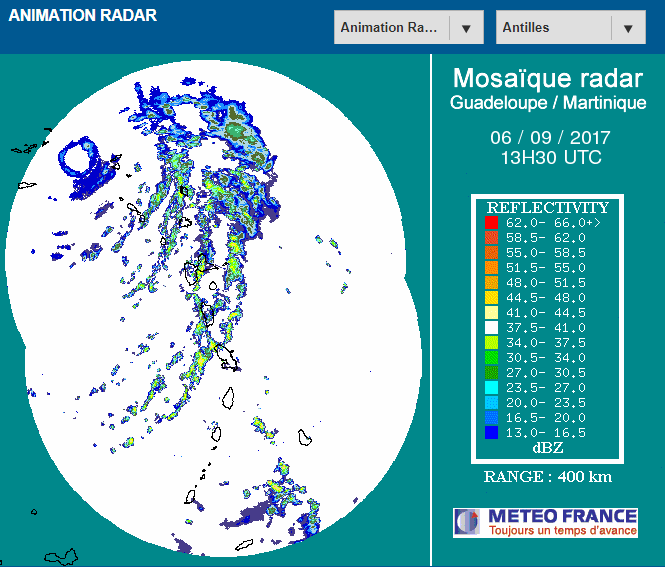Click the dBZ unit label
The height and width of the screenshot is (567, 665).
click(548, 448)
